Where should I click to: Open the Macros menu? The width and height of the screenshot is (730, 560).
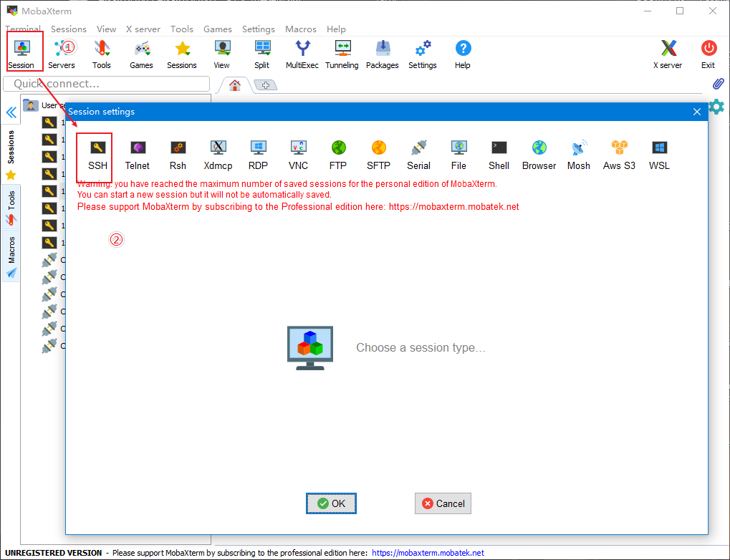(301, 29)
